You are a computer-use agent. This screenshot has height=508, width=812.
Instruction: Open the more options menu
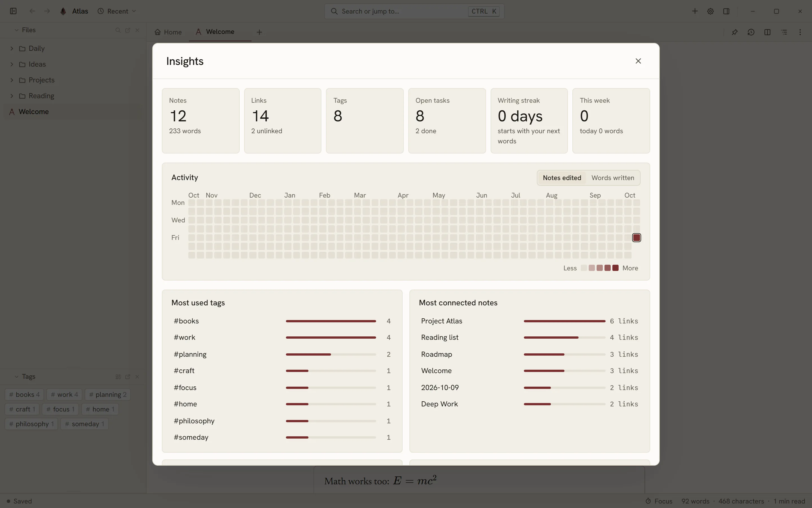[800, 32]
